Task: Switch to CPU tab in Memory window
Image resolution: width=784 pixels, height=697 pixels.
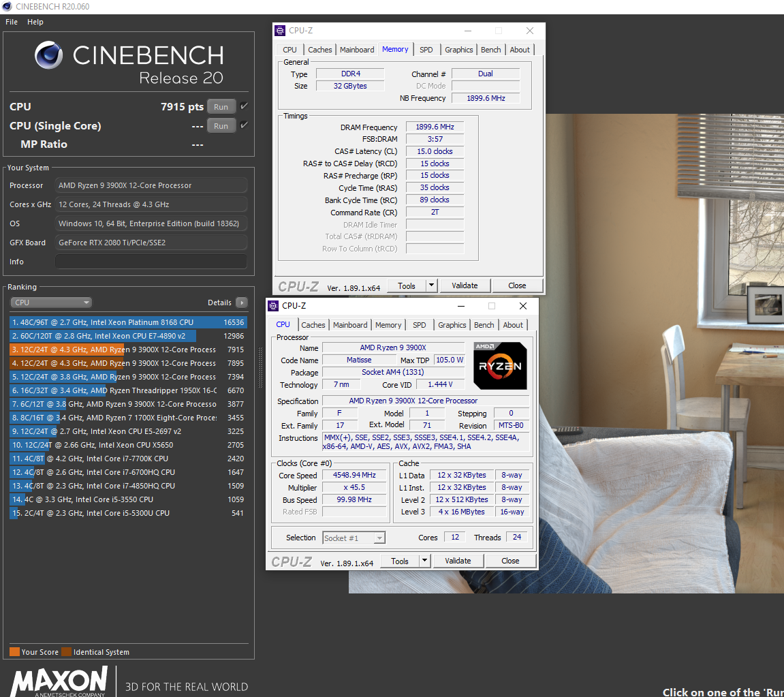Action: point(289,50)
